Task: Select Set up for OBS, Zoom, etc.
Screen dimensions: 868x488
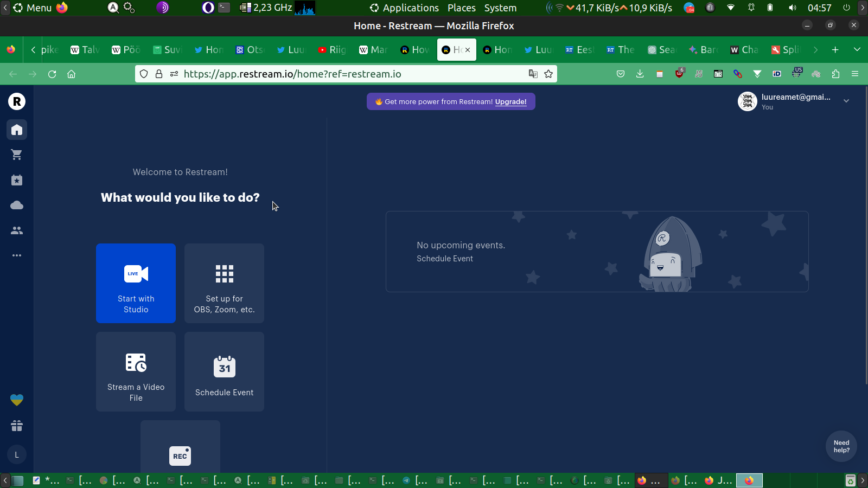Action: (224, 283)
